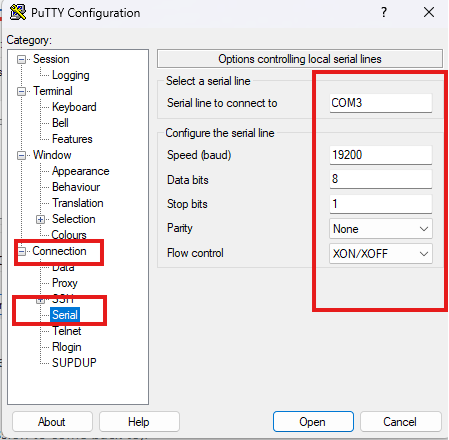Close the PuTTY Configuration dialog
The image size is (449, 440).
pos(429,13)
